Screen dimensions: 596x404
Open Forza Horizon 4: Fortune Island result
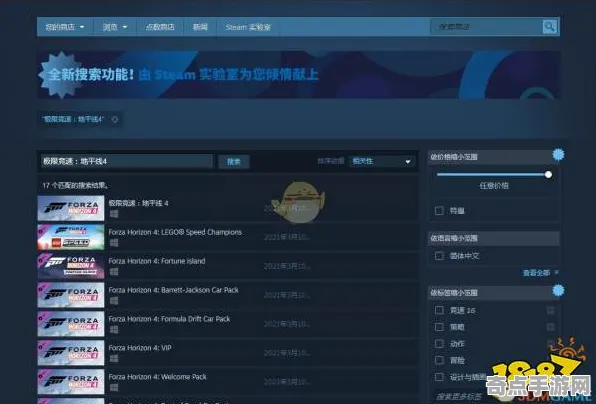click(227, 266)
